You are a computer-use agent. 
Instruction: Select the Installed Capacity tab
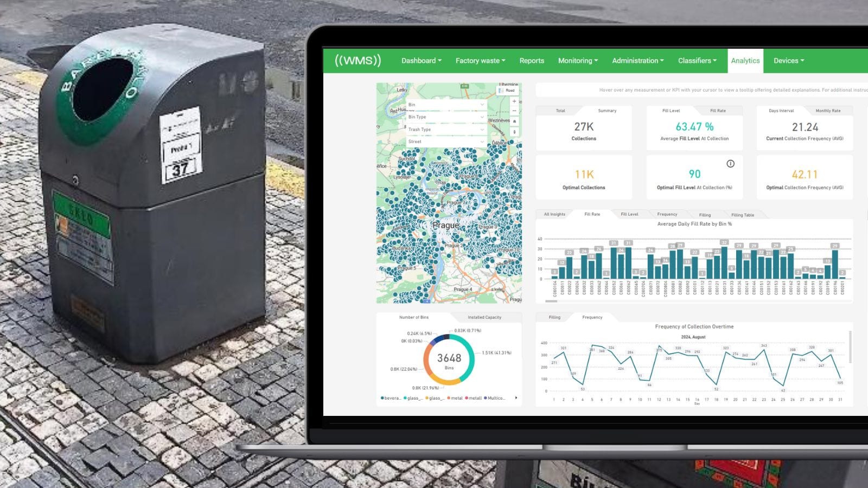coord(484,317)
